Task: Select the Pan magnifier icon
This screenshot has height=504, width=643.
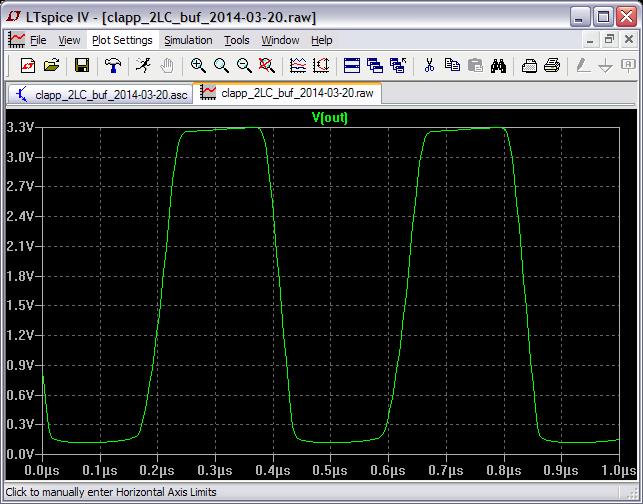Action: [221, 66]
